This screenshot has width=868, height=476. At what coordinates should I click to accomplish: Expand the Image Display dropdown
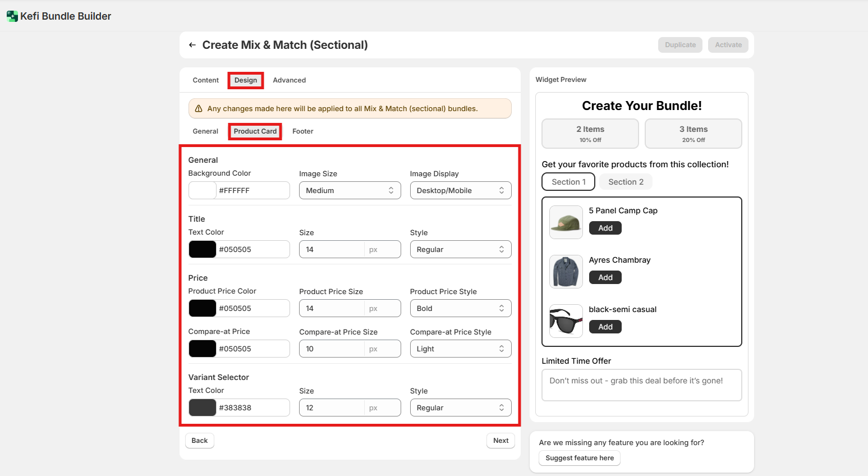[460, 191]
